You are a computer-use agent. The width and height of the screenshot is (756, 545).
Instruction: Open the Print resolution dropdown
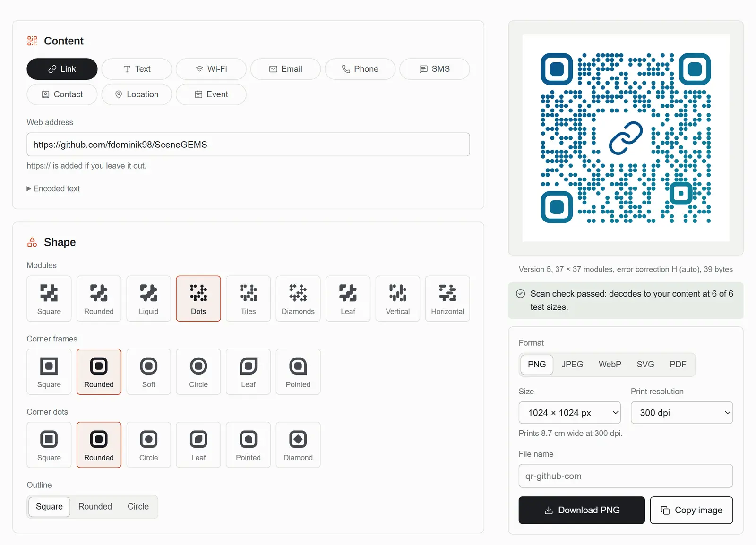681,413
